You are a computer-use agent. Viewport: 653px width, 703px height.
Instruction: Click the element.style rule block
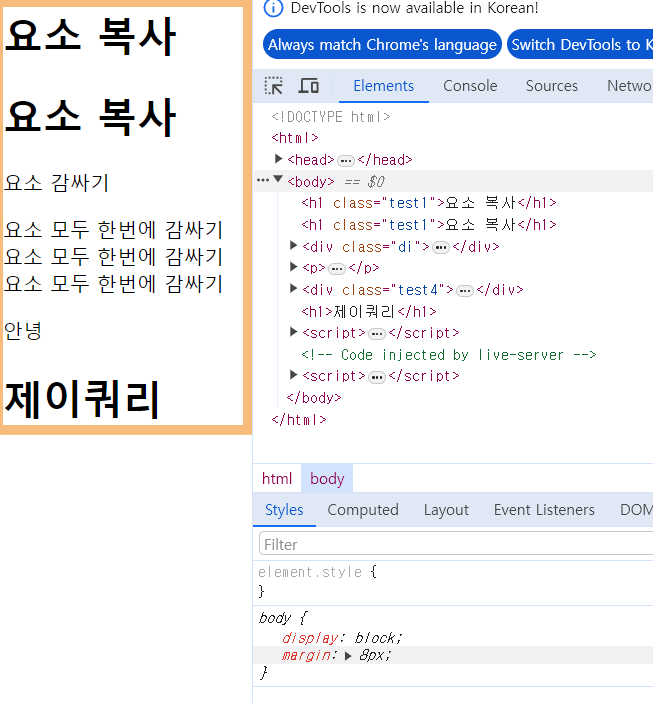(x=453, y=581)
